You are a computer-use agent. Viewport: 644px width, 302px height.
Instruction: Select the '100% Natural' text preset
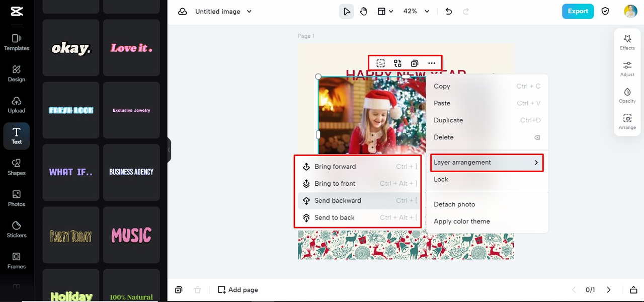tap(131, 285)
